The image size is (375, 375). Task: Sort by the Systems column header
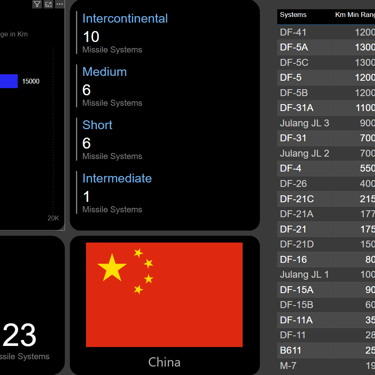[x=293, y=15]
